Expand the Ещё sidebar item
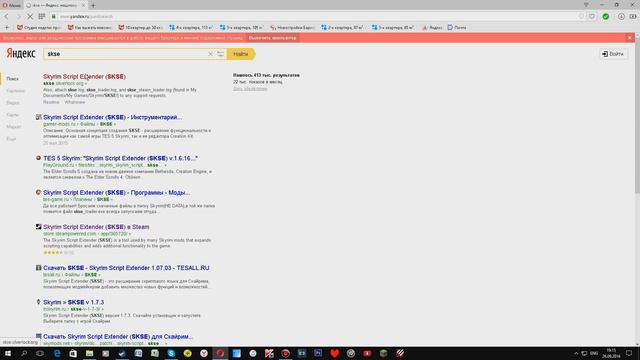640x360 pixels. tap(11, 139)
